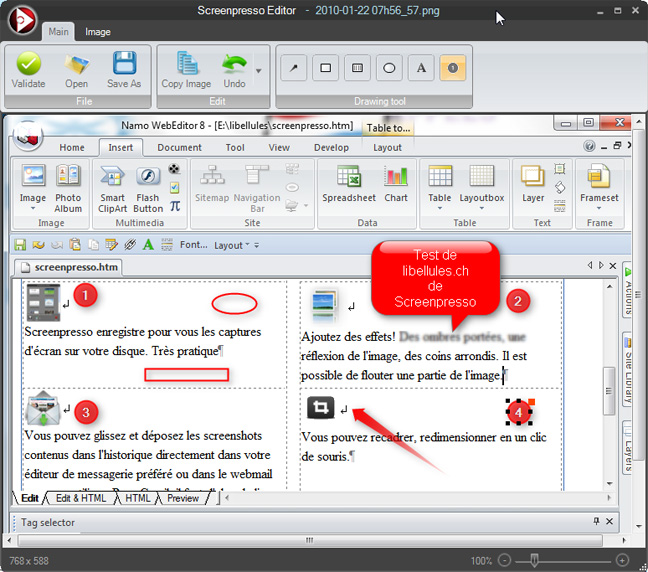
Task: Click the Font... button
Action: pos(194,245)
